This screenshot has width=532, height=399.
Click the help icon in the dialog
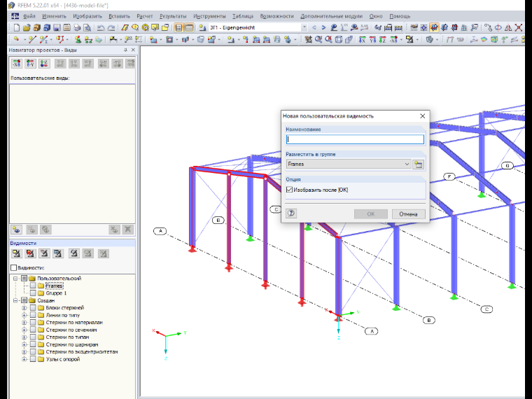[x=291, y=213]
